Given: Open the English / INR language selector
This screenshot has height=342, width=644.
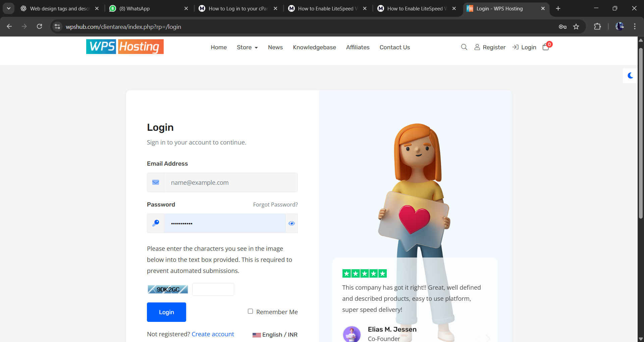Looking at the screenshot, I should coord(275,335).
